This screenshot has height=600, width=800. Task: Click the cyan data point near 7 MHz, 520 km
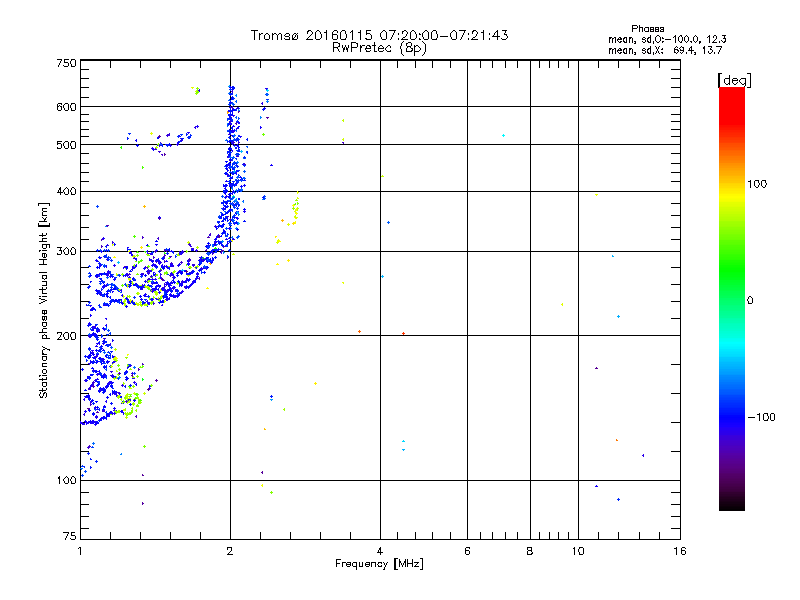pos(504,136)
